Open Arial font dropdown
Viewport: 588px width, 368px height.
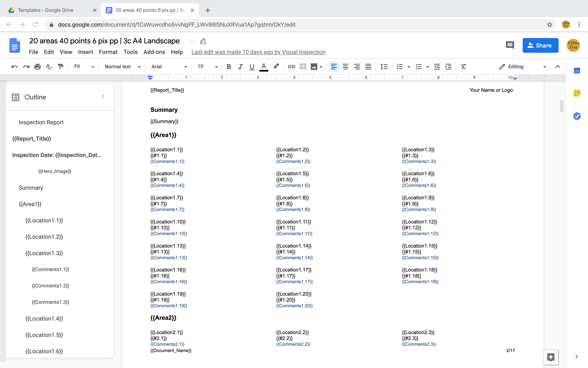[x=169, y=67]
